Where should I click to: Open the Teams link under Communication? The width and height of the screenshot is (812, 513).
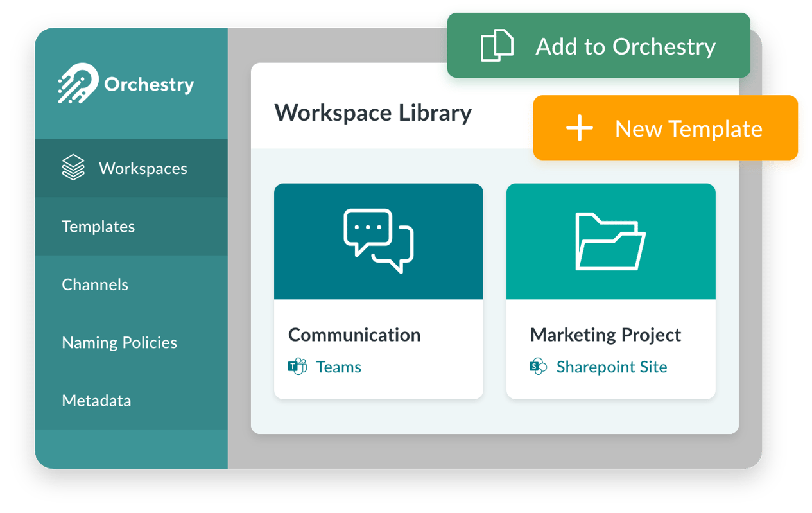[338, 367]
